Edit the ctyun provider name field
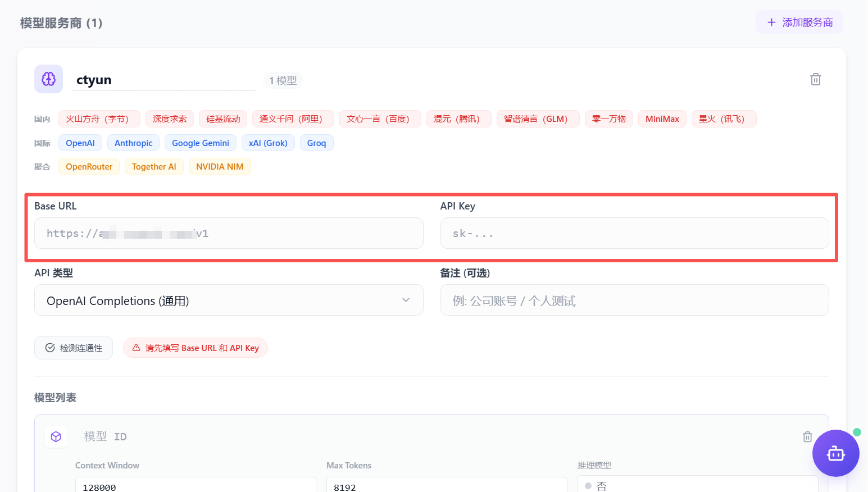This screenshot has height=492, width=868. 164,80
